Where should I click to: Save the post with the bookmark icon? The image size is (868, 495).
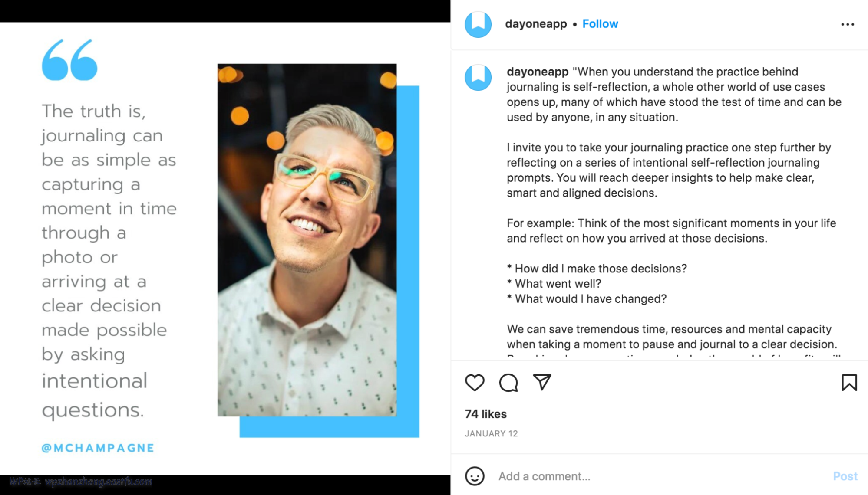[x=849, y=383]
